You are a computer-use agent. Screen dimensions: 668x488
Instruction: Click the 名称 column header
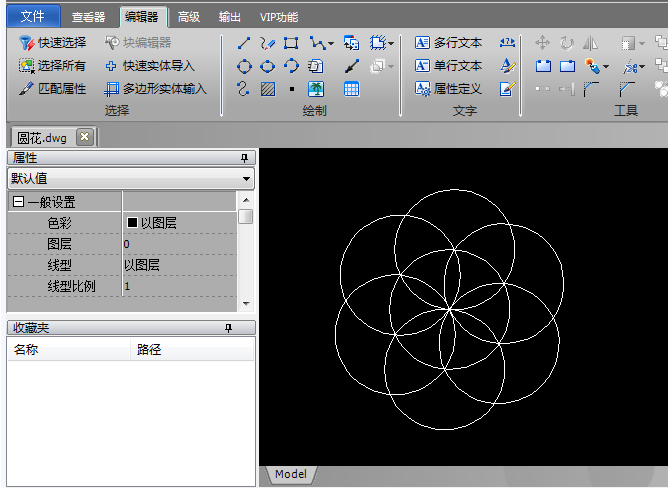pos(69,349)
